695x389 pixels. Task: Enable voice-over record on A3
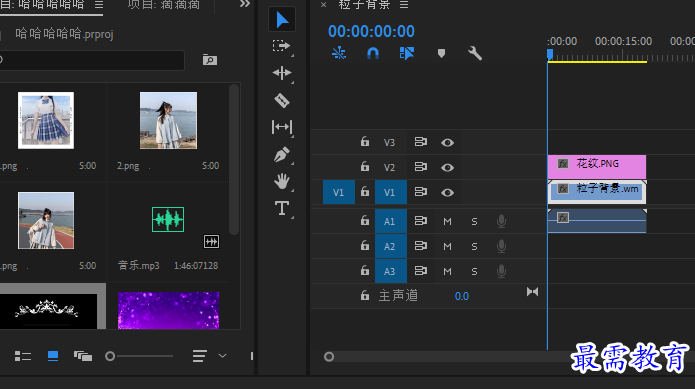pos(501,271)
